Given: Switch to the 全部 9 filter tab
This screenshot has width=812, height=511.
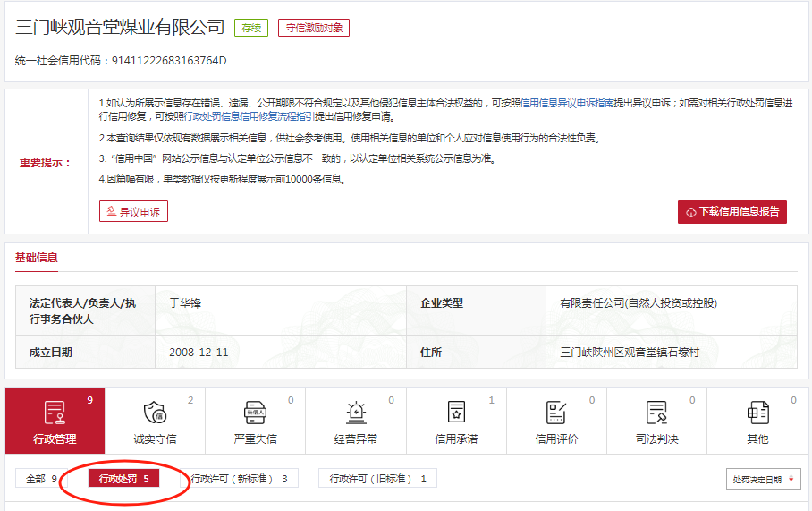Looking at the screenshot, I should click(41, 479).
